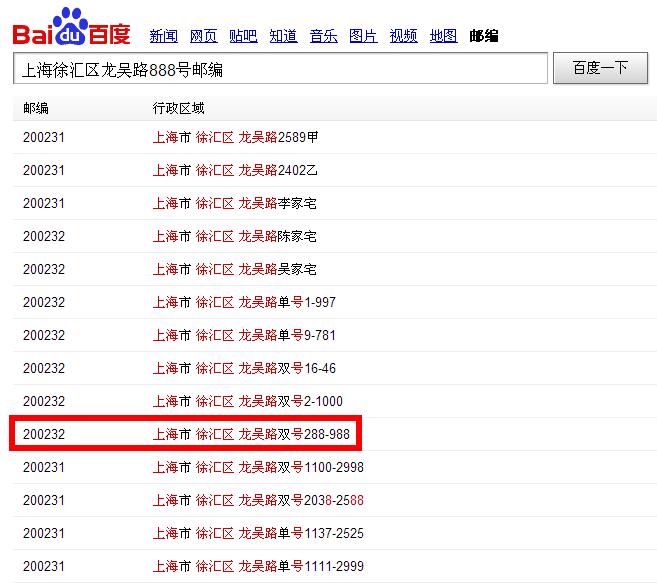Click postcode 200232 beside 龙吴路吴家宅
Screen dimensions: 657x583
coord(44,269)
